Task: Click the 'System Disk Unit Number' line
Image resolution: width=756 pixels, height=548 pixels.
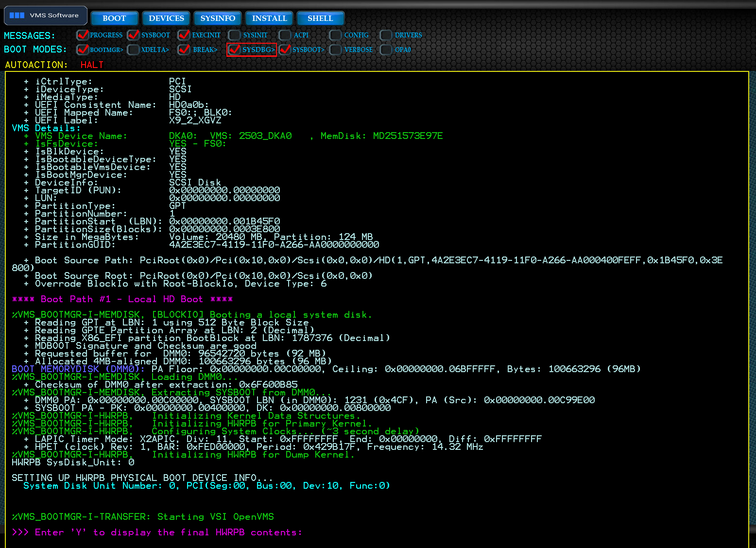Action: [206, 486]
